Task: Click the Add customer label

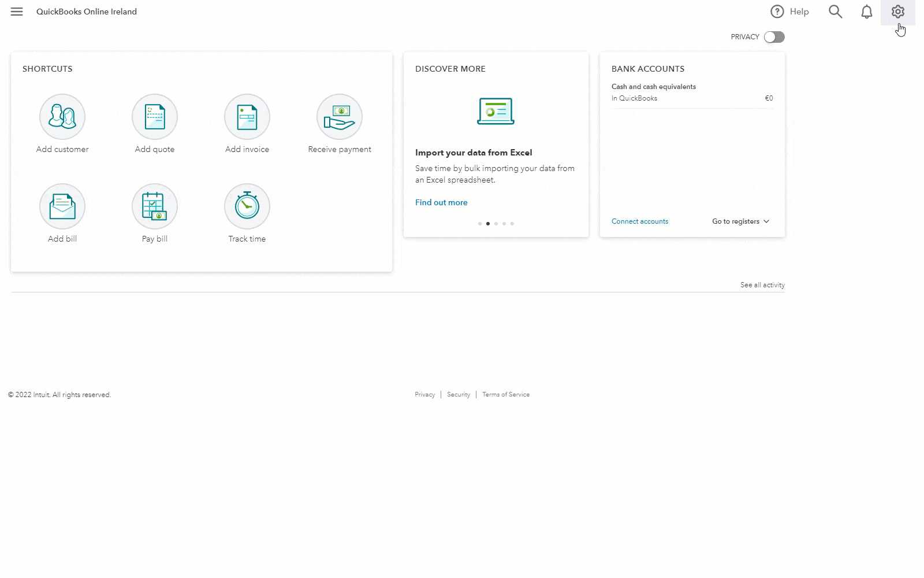Action: 62,149
